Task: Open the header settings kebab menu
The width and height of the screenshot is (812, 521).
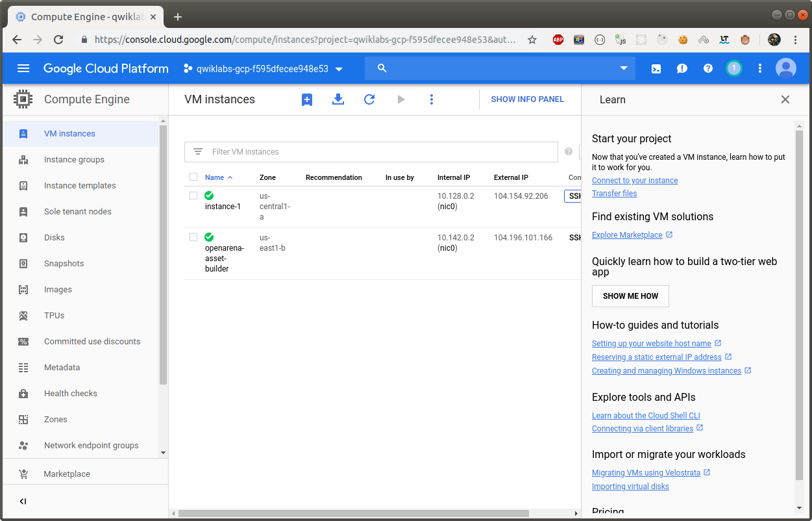Action: (x=760, y=68)
